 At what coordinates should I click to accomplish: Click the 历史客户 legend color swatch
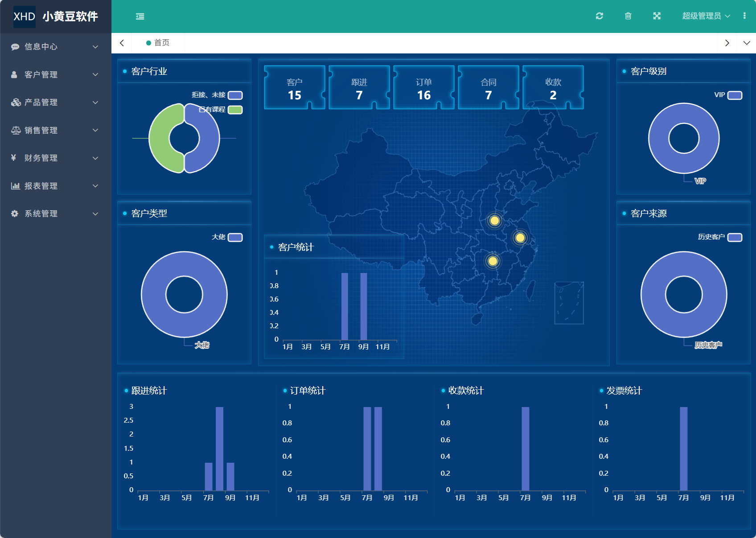(735, 237)
